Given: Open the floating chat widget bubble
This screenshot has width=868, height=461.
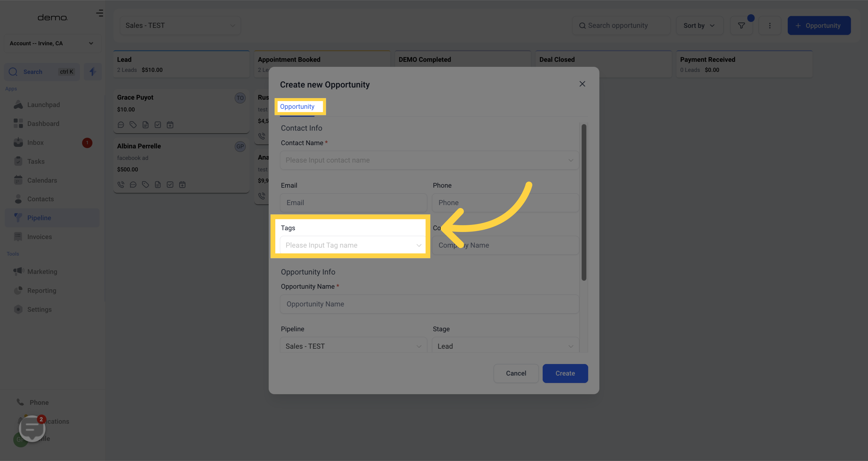Looking at the screenshot, I should [32, 428].
